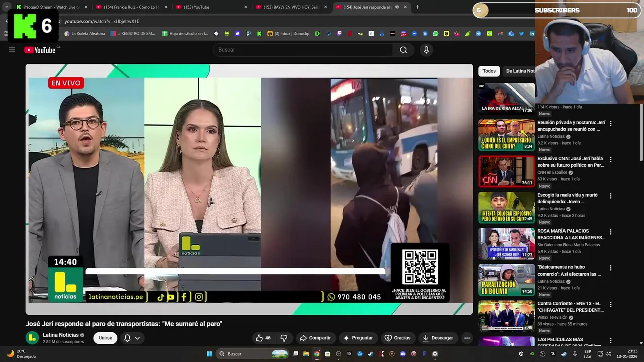Open File Explorer from the taskbar

306,354
